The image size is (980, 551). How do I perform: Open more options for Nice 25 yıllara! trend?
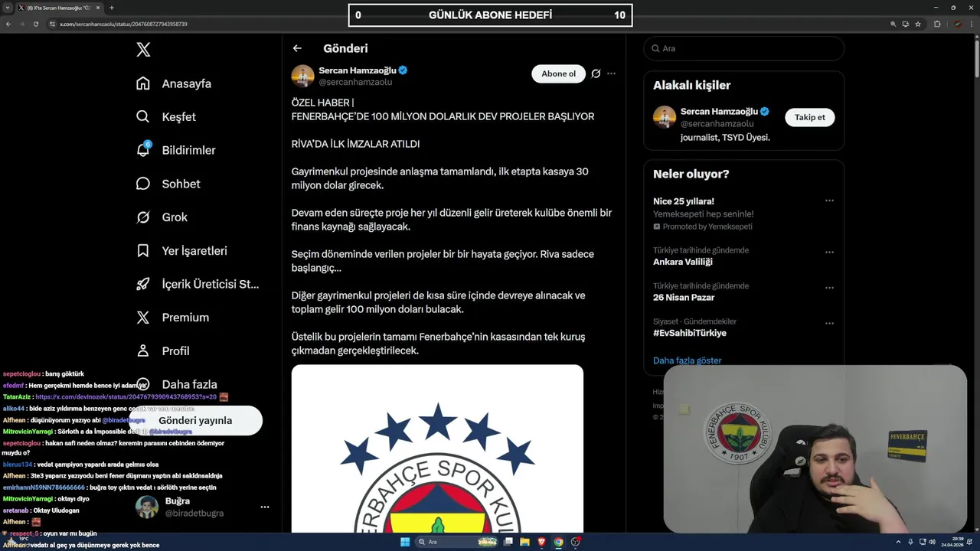pyautogui.click(x=829, y=201)
